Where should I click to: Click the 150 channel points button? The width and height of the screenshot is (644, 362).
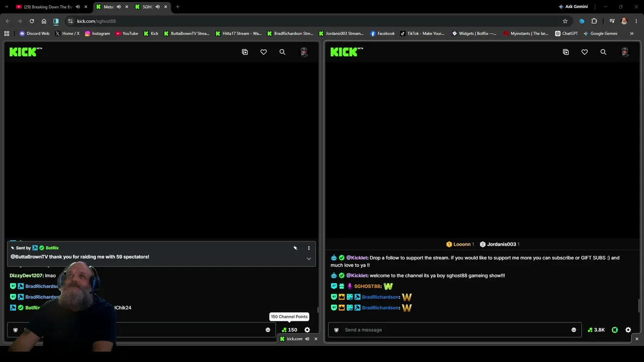(x=289, y=330)
